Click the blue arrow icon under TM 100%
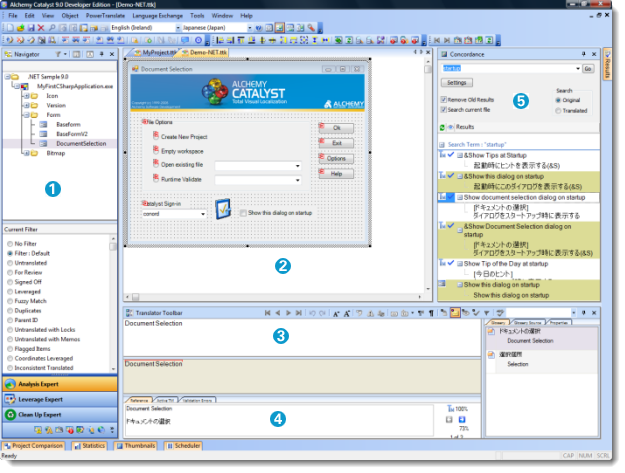 pyautogui.click(x=462, y=419)
